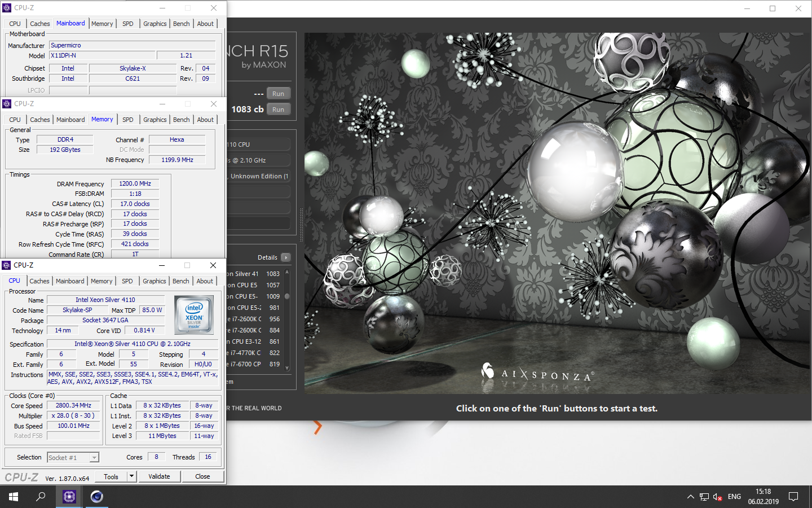This screenshot has width=812, height=508.
Task: Select the ranking row scoring 1009
Action: tap(254, 296)
